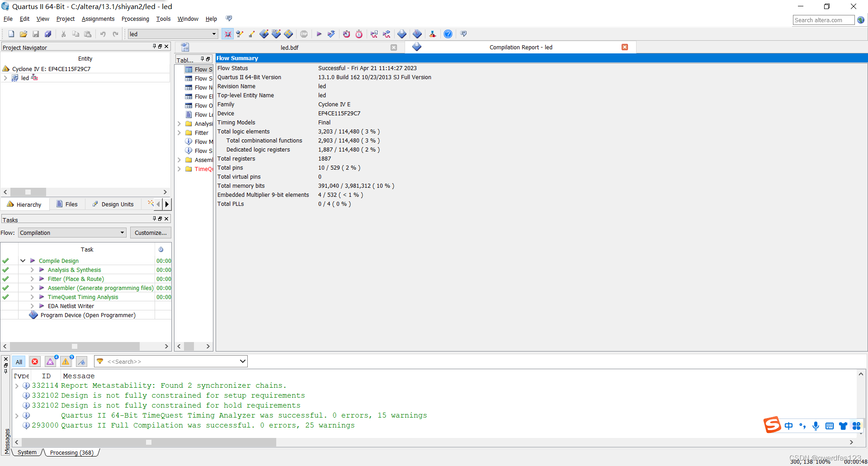Viewport: 868px width, 466px height.
Task: Collapse the Compile Design task
Action: click(23, 261)
